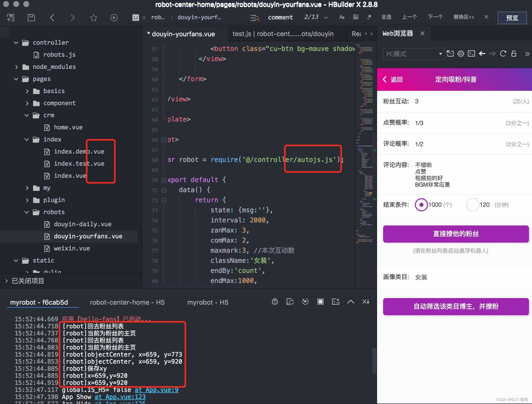Click the save file toolbar icon
532x404 pixels.
(x=31, y=17)
